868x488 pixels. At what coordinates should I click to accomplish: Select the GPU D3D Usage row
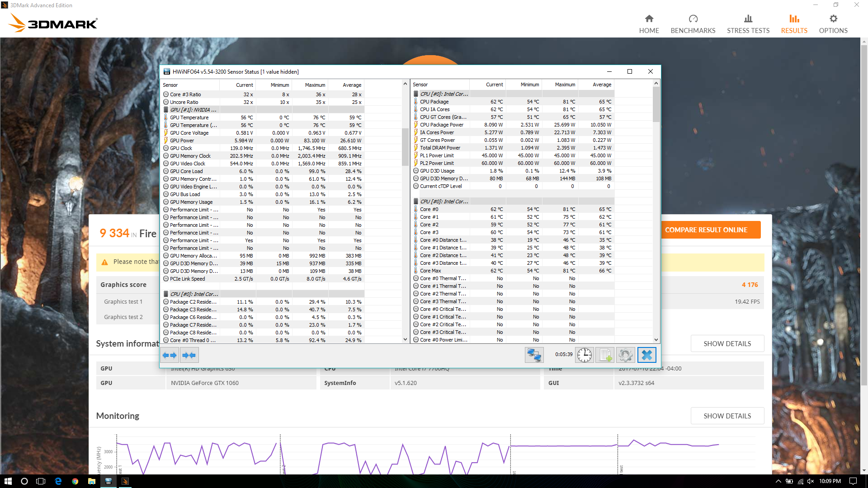513,171
